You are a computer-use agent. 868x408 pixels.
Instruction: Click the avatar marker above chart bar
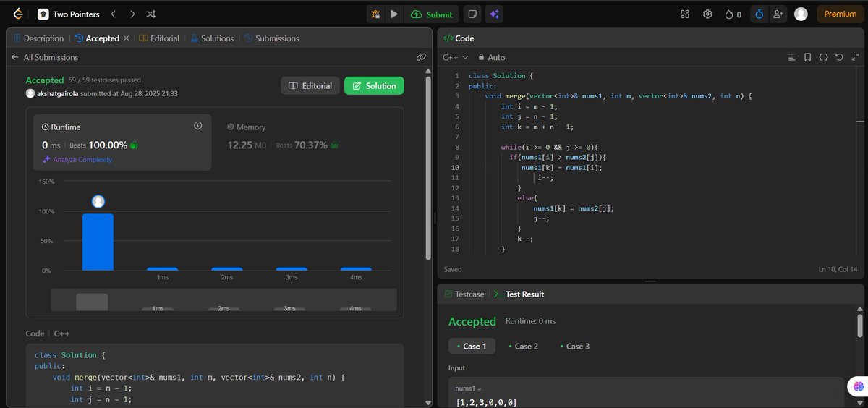point(98,201)
